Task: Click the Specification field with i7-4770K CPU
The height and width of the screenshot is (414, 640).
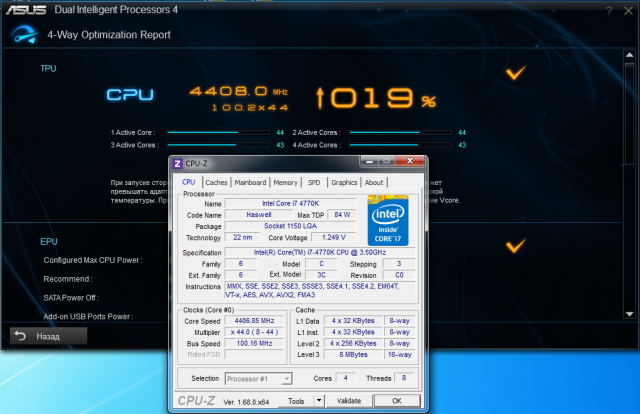Action: click(320, 252)
